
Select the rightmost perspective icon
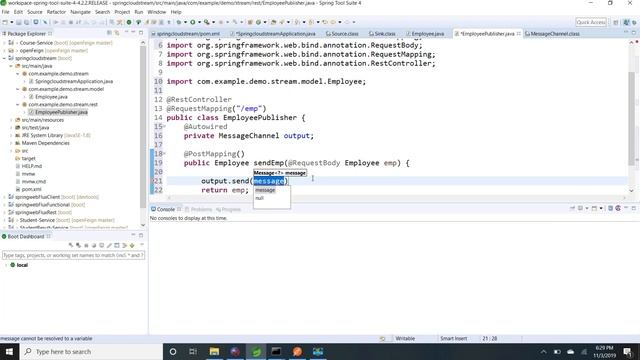pyautogui.click(x=634, y=22)
